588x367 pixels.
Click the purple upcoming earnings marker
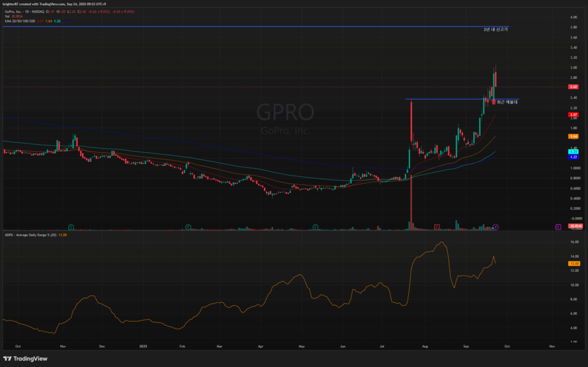click(558, 227)
